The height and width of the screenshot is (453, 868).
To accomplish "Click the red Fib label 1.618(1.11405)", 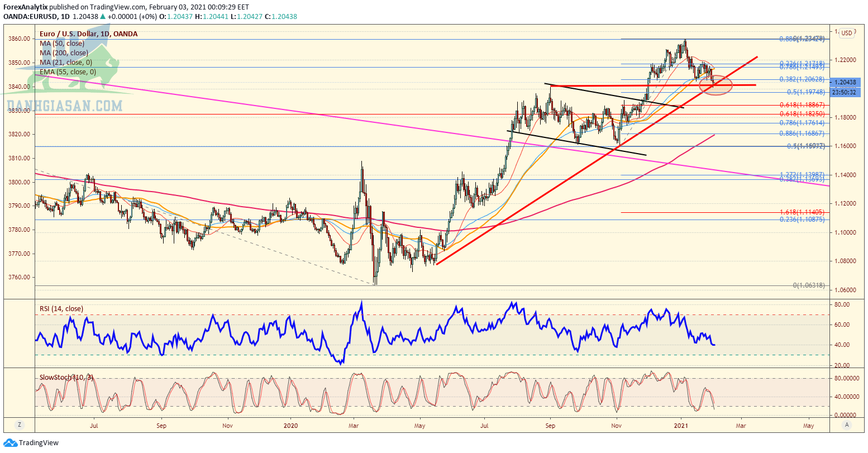I will [802, 212].
